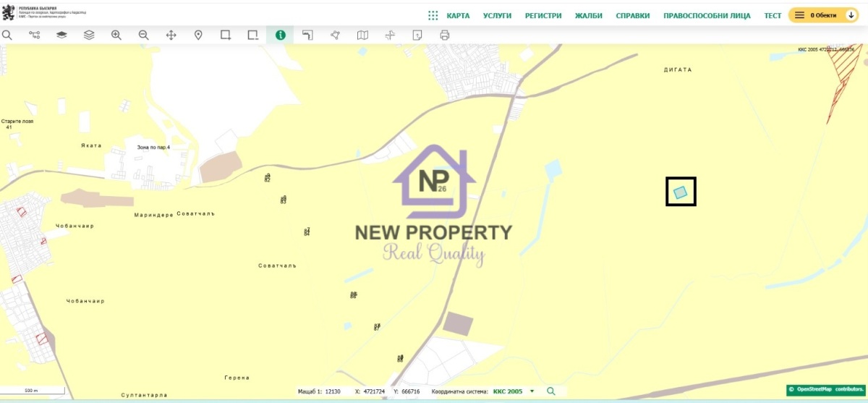Screen dimensions: 868x403
Task: Open hamburger icon in 0 Обекти button
Action: pos(799,15)
